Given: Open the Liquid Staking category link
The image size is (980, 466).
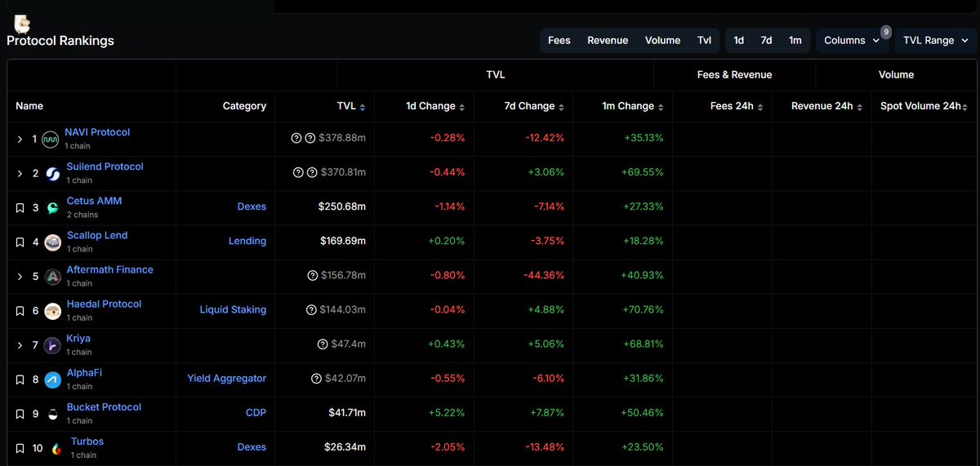Looking at the screenshot, I should (233, 309).
